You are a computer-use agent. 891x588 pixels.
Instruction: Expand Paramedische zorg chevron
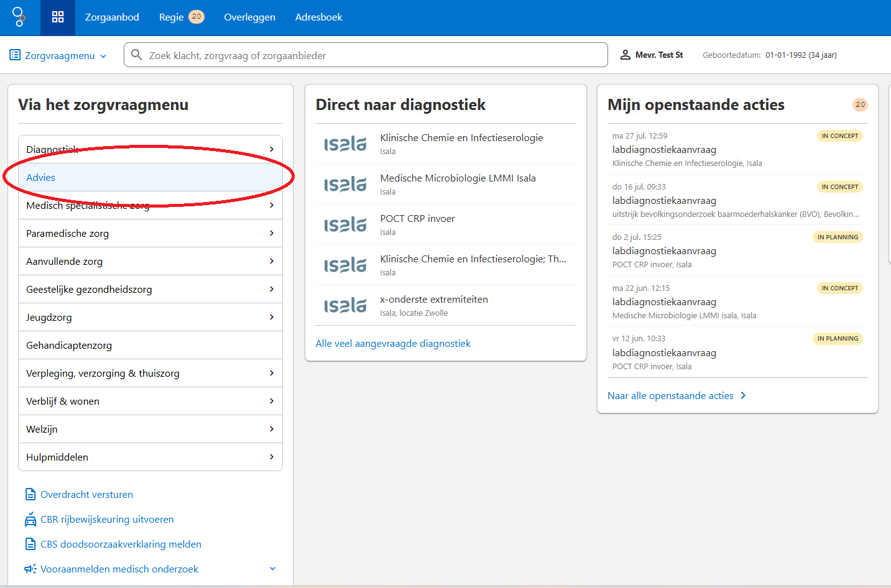[x=272, y=233]
